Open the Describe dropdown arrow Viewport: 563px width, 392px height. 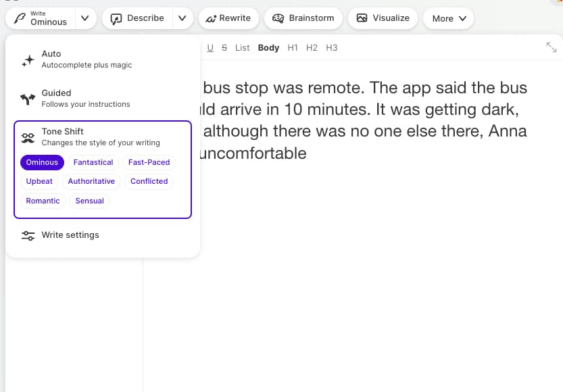[x=182, y=18]
